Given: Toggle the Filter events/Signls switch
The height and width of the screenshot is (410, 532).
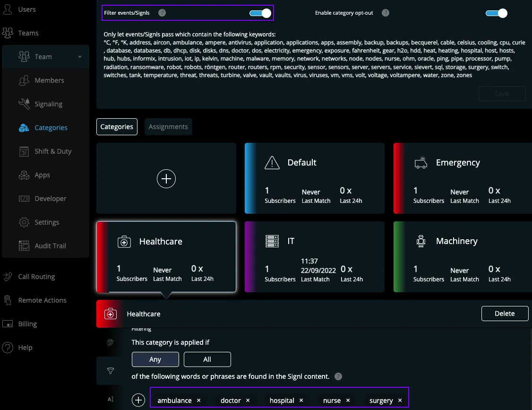Looking at the screenshot, I should click(x=261, y=13).
